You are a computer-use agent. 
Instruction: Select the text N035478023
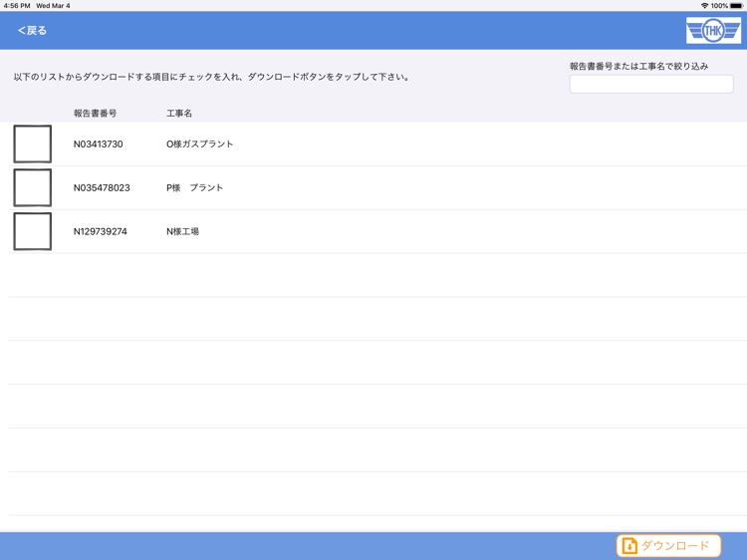click(102, 187)
